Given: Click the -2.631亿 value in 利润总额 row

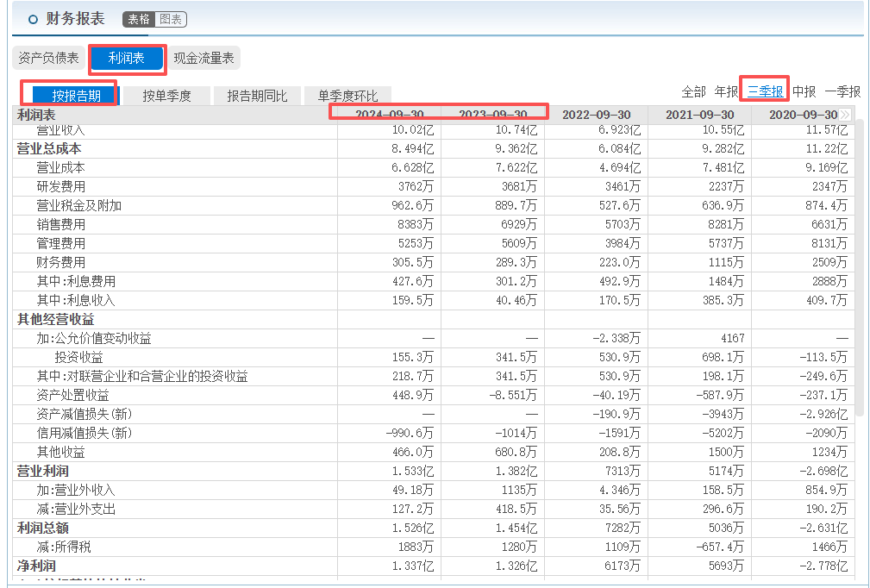Looking at the screenshot, I should click(x=823, y=528).
